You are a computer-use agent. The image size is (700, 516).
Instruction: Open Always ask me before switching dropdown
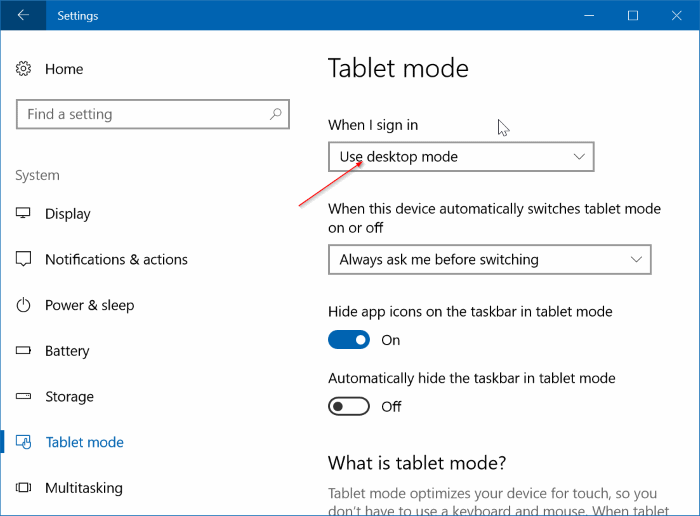tap(490, 259)
